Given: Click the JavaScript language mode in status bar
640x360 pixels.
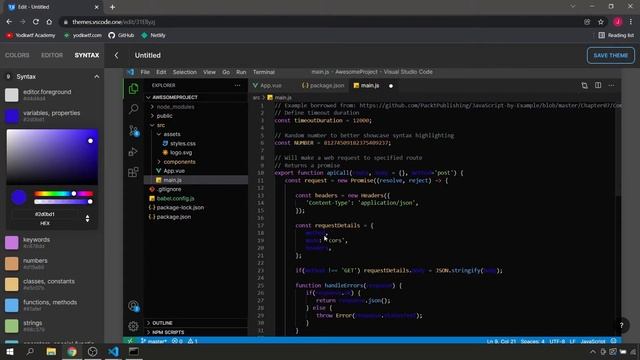Looking at the screenshot, I should click(x=593, y=341).
